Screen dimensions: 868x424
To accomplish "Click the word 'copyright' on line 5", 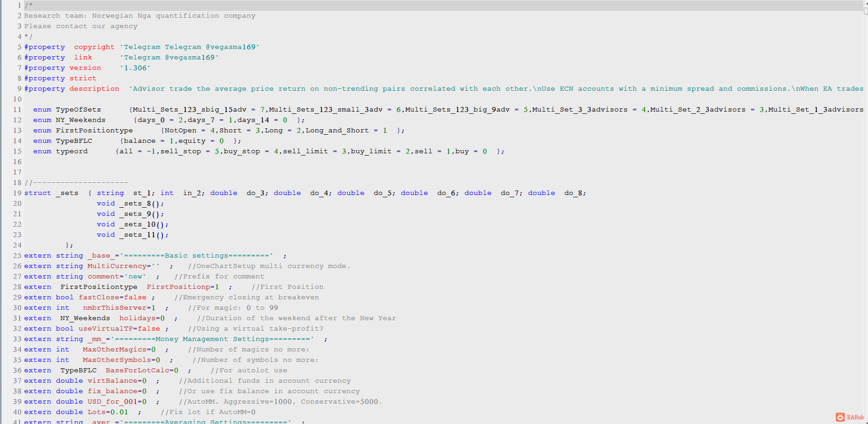I will pyautogui.click(x=94, y=47).
